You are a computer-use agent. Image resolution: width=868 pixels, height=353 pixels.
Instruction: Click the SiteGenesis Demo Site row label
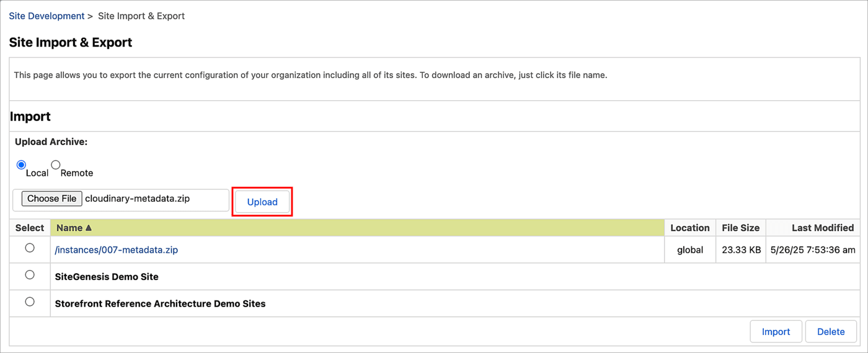tap(107, 277)
